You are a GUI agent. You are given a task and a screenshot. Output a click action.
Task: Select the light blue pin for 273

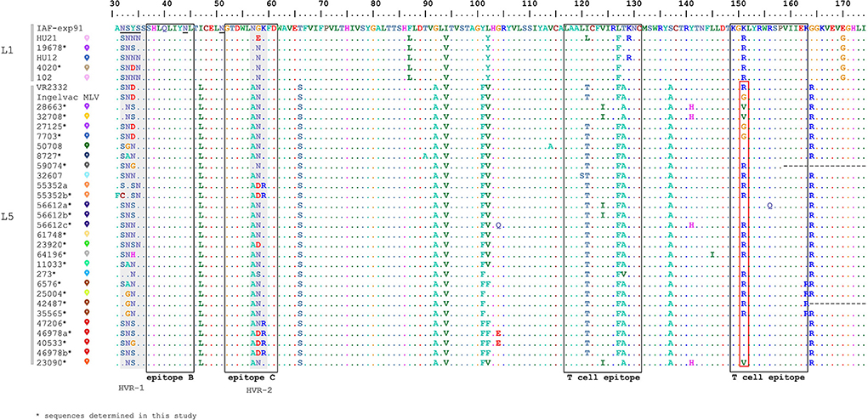(87, 274)
